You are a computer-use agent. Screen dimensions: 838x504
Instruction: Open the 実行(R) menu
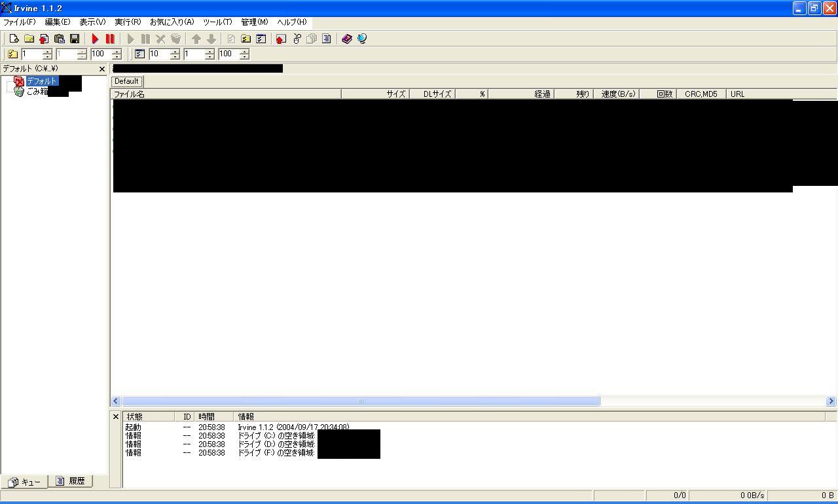coord(128,22)
